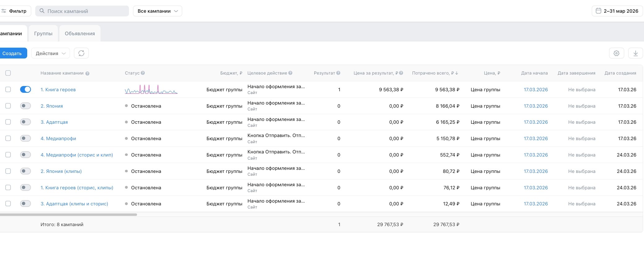The height and width of the screenshot is (262, 644).
Task: Click help icon next to Результат
Action: (x=338, y=73)
